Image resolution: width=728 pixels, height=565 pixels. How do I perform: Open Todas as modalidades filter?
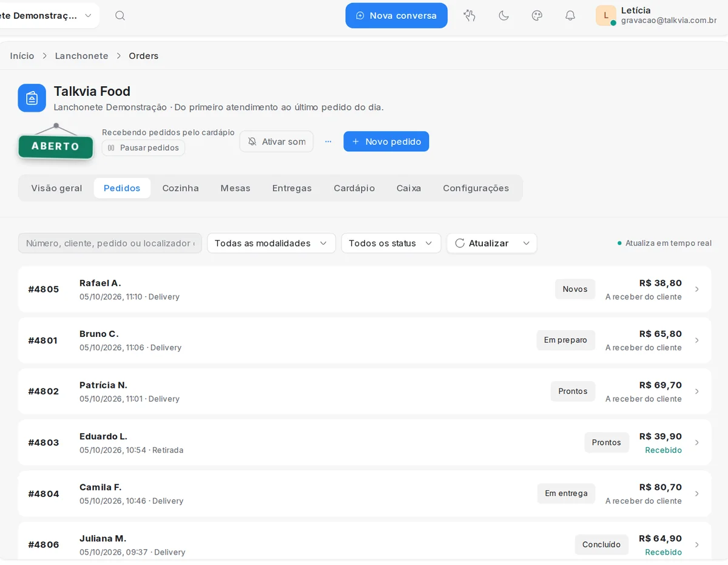[271, 243]
